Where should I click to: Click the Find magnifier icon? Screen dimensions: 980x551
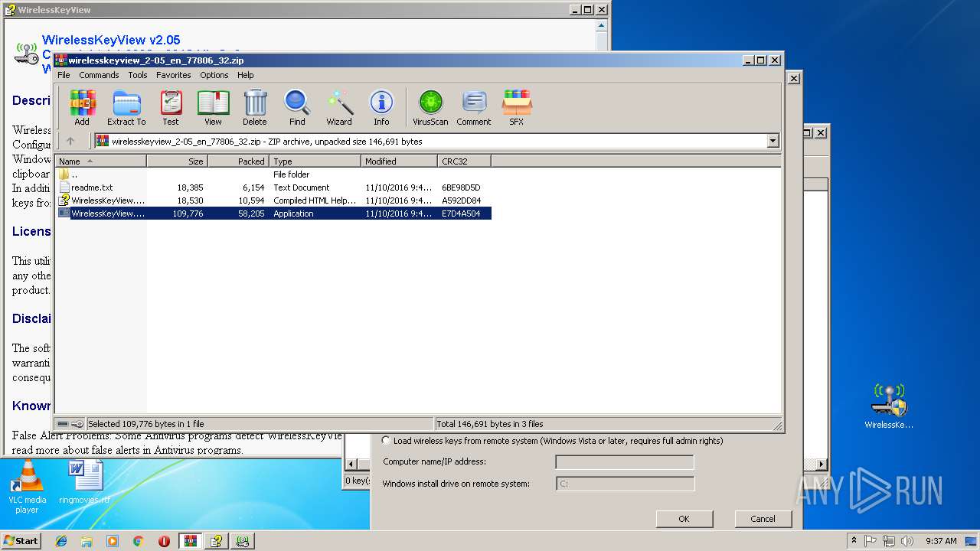coord(297,107)
